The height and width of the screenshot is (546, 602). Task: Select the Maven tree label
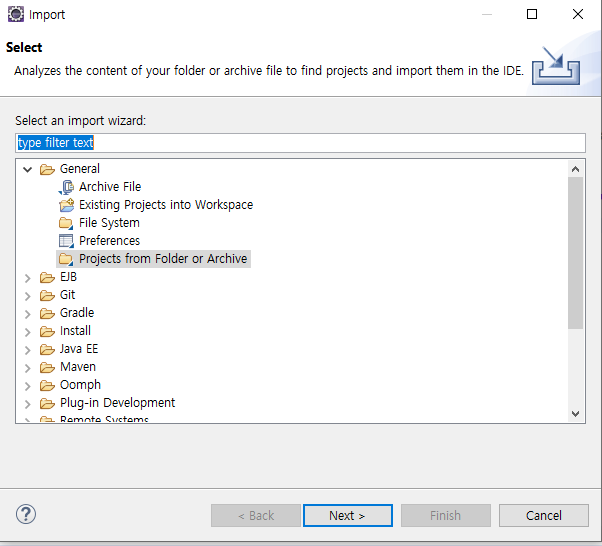78,367
